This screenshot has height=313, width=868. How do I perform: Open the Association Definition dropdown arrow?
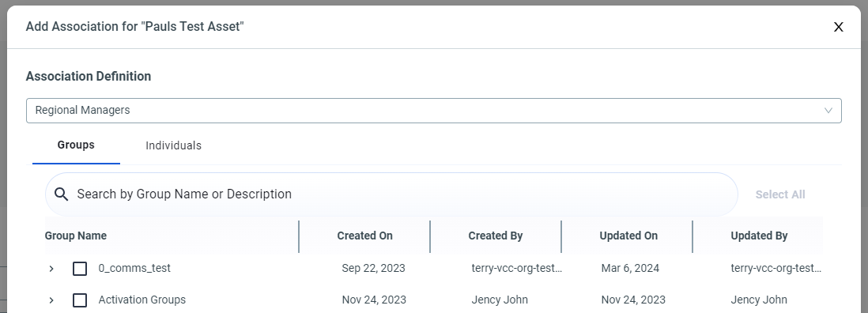828,111
